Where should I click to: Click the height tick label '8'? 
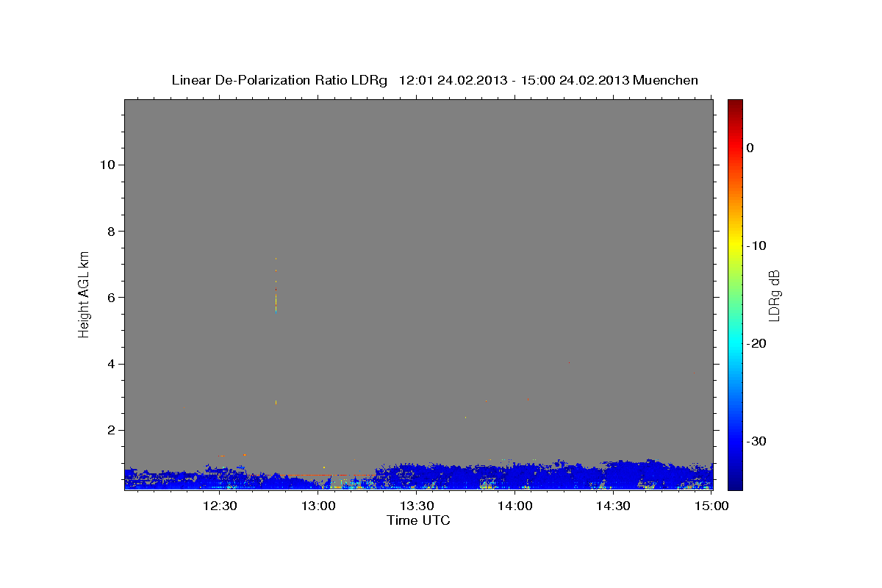[110, 231]
